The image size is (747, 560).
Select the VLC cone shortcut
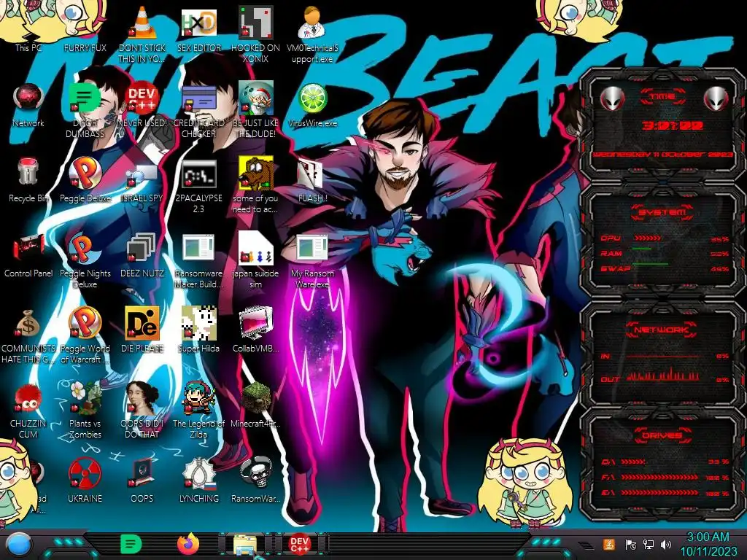(x=142, y=24)
